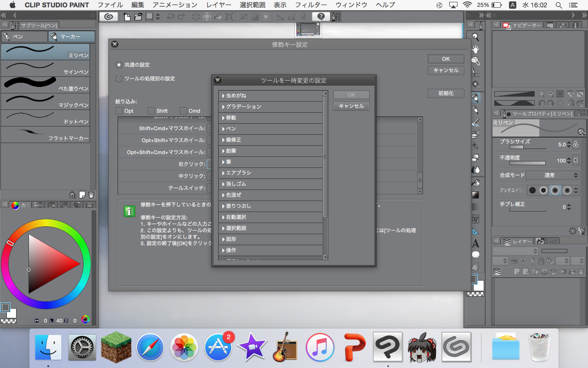Select the Text tool icon
The height and width of the screenshot is (368, 588).
[475, 243]
